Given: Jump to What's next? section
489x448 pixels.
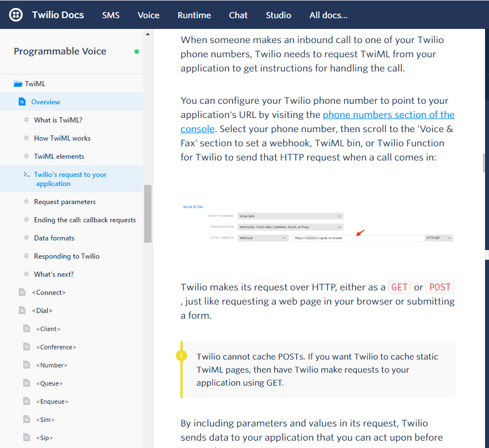Looking at the screenshot, I should (54, 274).
